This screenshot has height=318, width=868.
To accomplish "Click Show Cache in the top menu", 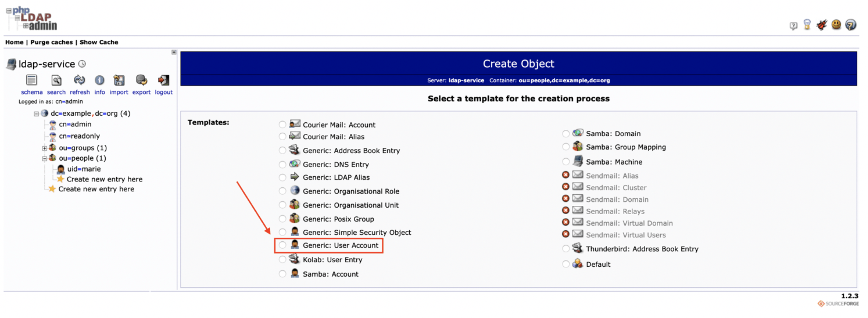I will [x=99, y=42].
